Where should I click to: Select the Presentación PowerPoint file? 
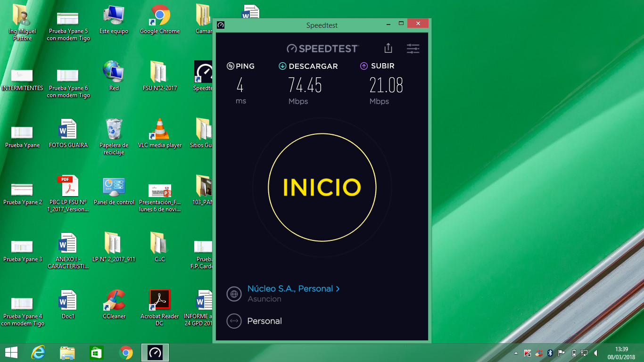[160, 197]
